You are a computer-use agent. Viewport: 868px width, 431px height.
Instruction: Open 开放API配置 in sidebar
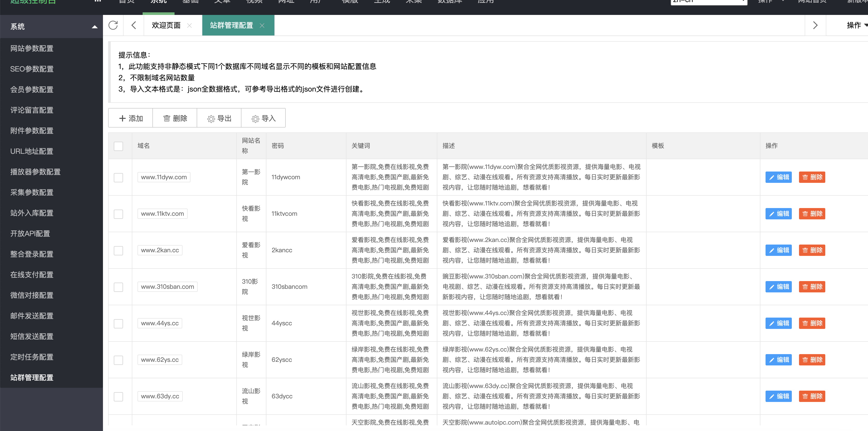[x=51, y=233]
